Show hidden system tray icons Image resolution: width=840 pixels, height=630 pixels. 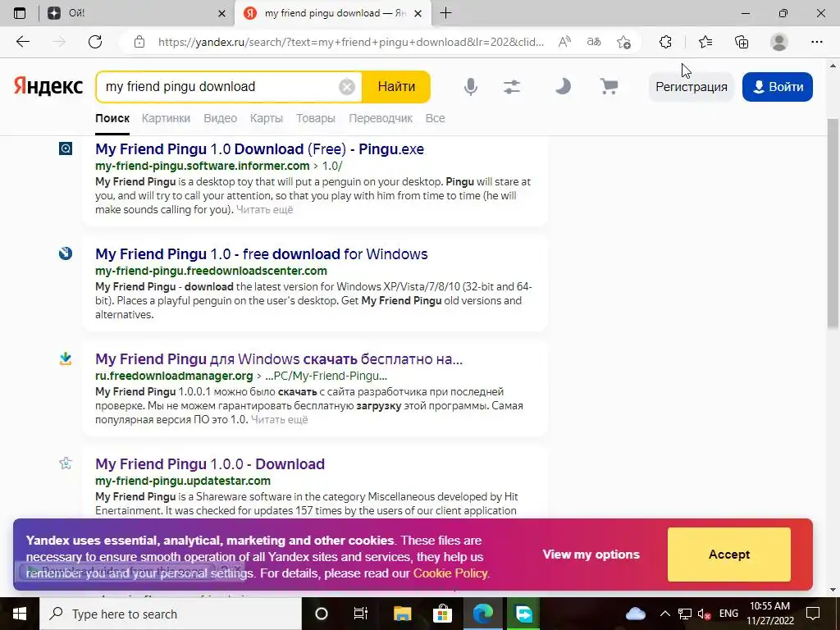664,614
